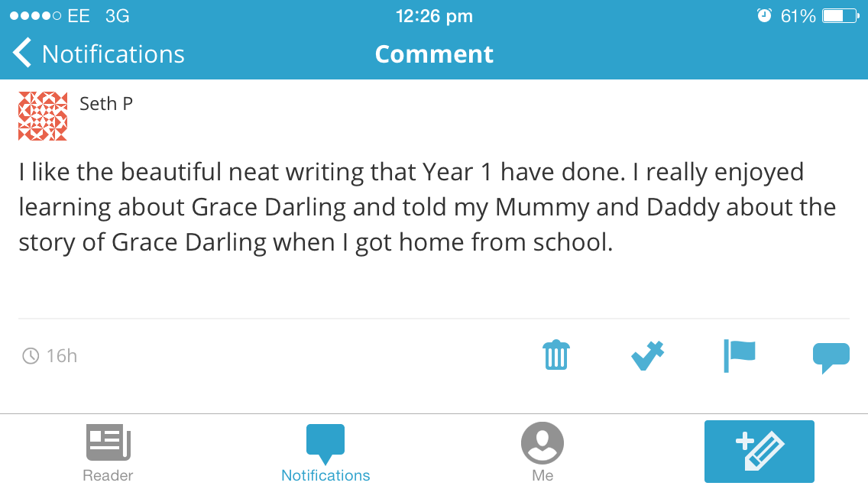Screen dimensions: 868x489
Task: Tap the Grace Darling comment text
Action: pyautogui.click(x=426, y=207)
